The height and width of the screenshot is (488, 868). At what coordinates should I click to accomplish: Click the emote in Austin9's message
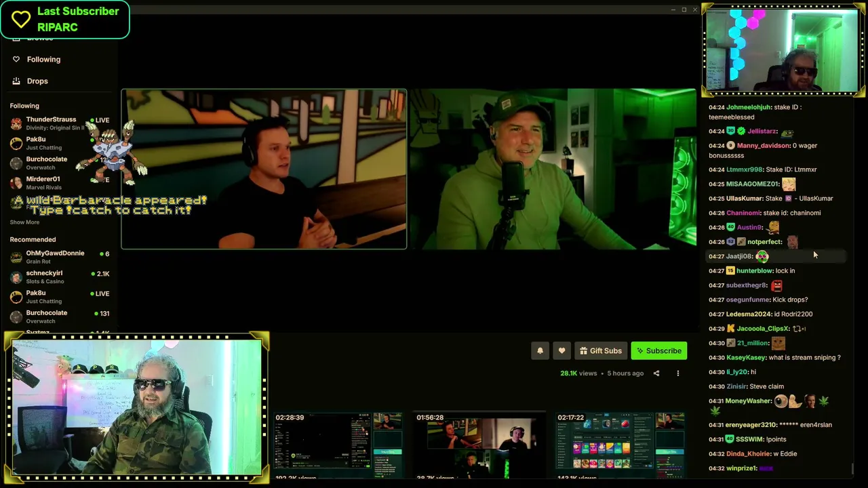[x=773, y=227]
